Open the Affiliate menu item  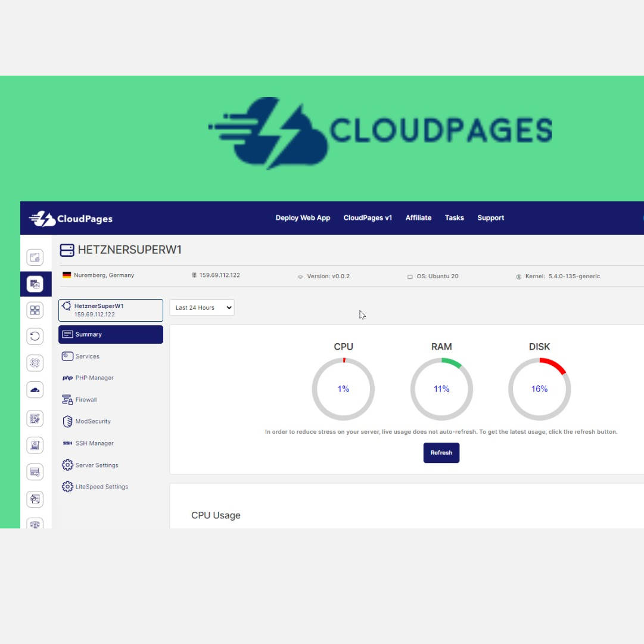point(419,217)
